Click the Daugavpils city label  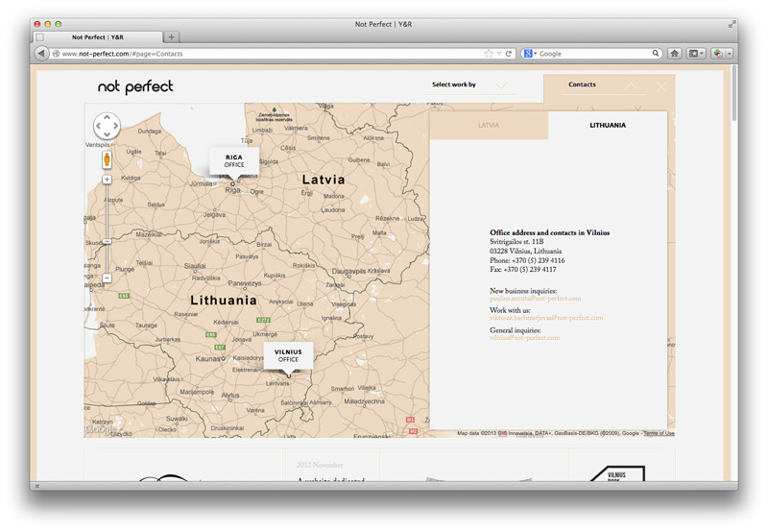point(348,272)
